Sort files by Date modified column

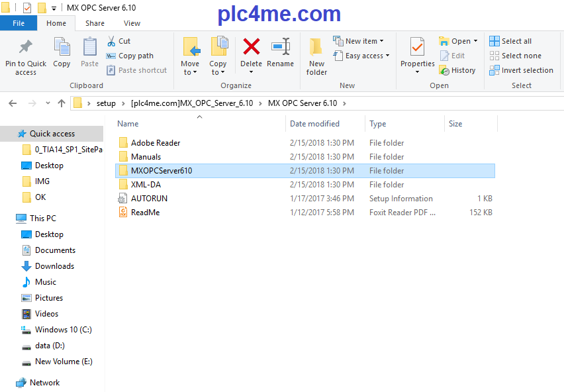[314, 124]
